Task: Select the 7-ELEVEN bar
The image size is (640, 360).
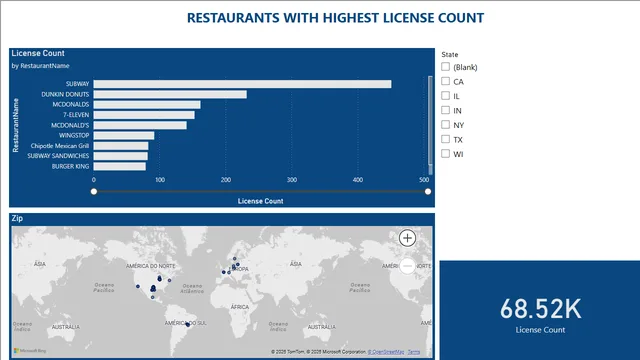Action: (x=144, y=115)
